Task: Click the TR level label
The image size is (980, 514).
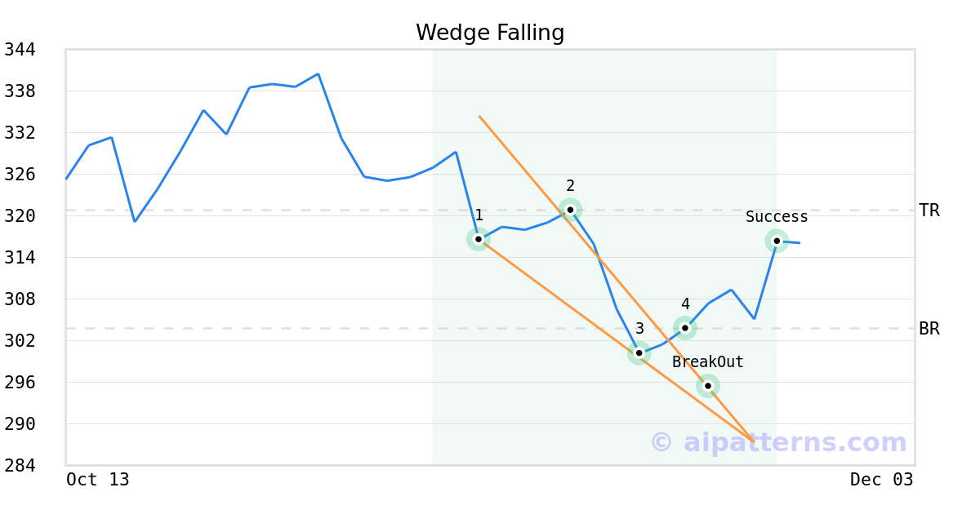Action: click(x=929, y=210)
